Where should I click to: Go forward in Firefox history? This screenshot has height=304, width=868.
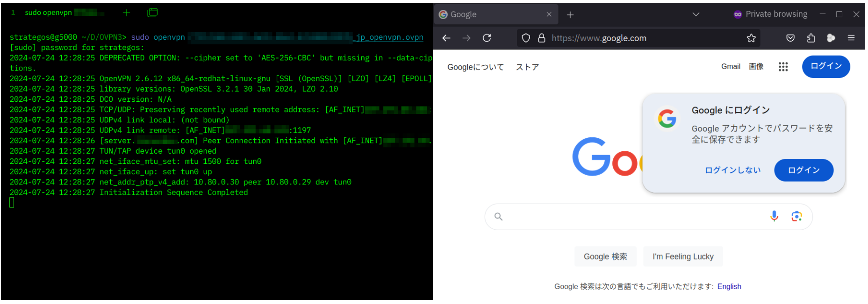click(466, 38)
